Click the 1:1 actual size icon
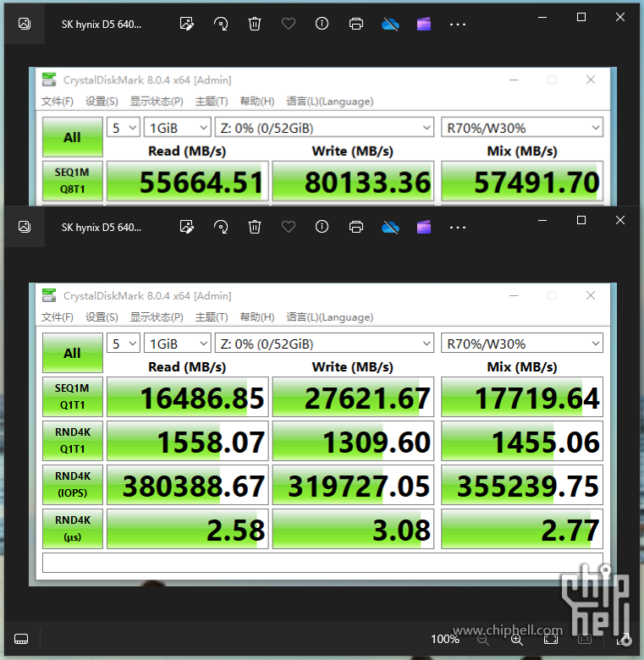This screenshot has width=644, height=660. [584, 640]
